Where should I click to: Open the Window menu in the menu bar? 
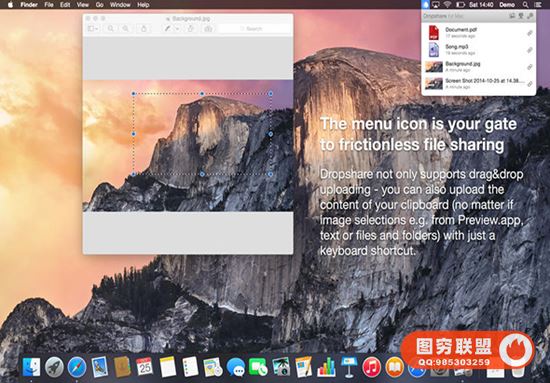120,5
